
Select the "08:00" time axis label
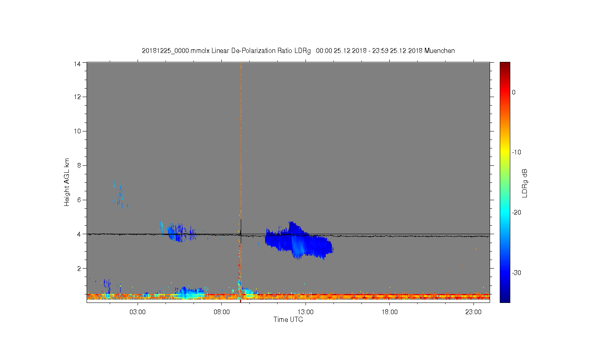click(x=222, y=312)
